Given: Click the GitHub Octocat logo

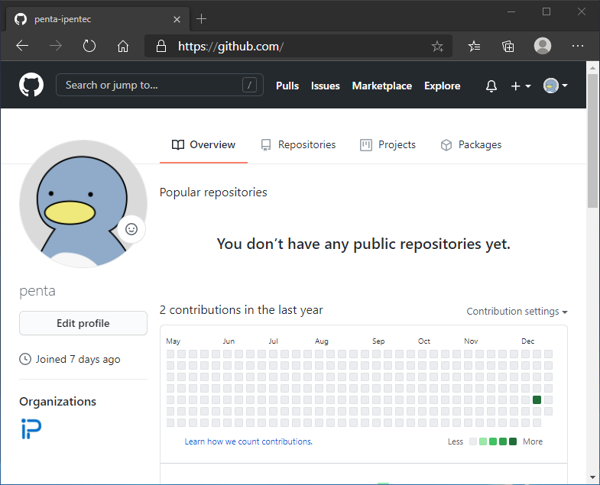Looking at the screenshot, I should 31,85.
